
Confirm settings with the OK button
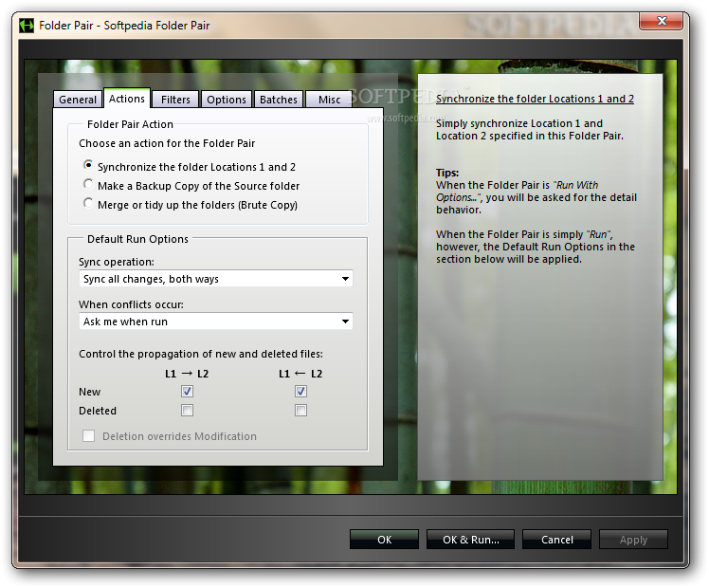point(384,540)
